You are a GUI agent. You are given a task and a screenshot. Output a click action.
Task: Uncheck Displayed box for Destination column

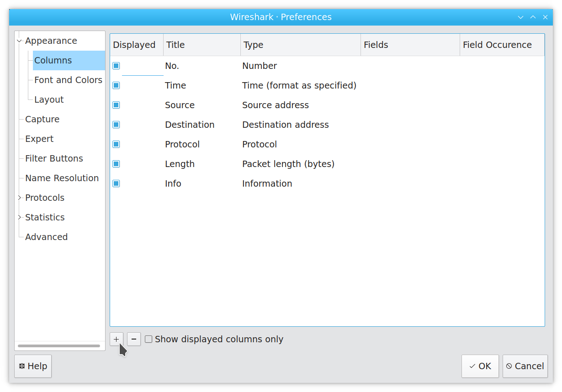pos(116,125)
